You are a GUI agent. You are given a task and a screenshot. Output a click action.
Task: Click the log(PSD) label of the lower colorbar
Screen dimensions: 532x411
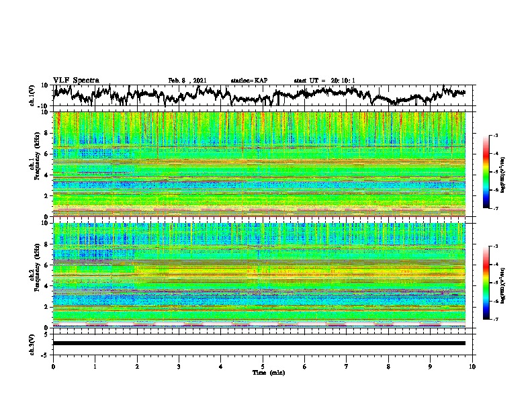(x=502, y=285)
